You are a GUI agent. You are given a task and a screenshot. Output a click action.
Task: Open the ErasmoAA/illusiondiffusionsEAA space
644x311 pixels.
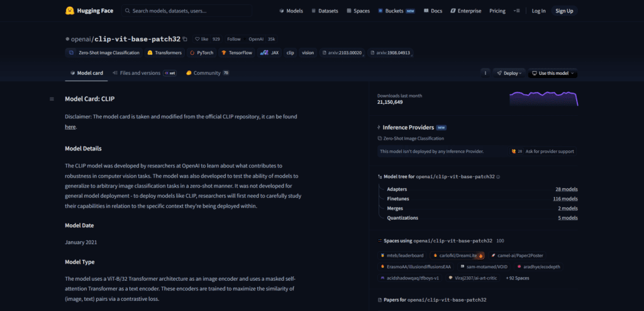click(x=416, y=266)
